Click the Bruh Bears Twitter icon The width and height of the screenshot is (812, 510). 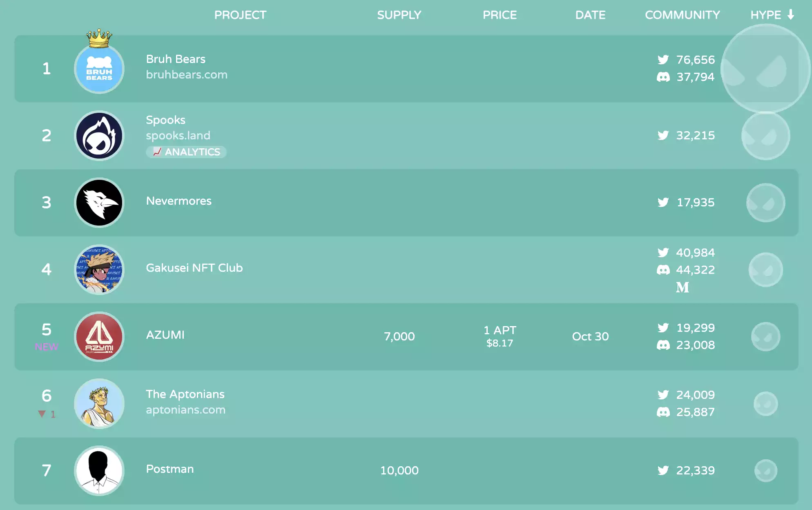663,60
